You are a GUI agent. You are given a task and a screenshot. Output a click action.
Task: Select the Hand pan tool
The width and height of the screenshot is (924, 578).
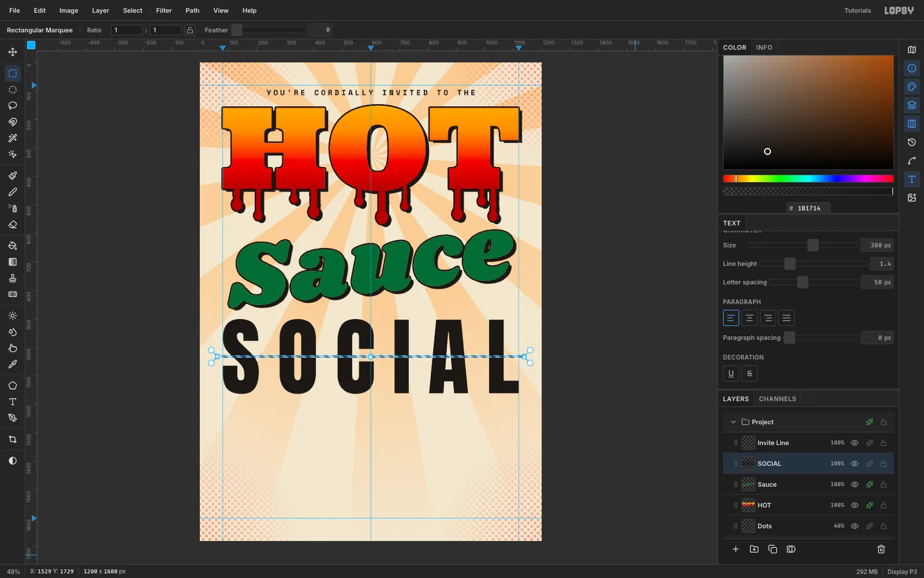[13, 348]
